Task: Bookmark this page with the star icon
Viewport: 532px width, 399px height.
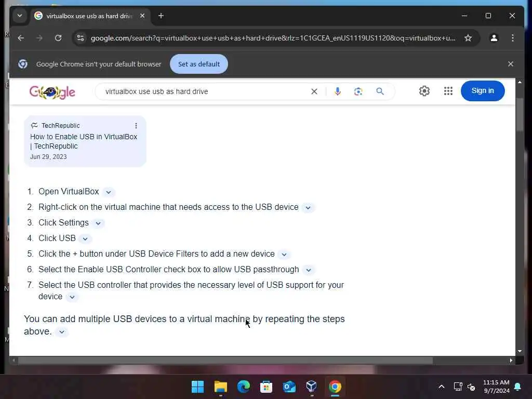Action: [x=468, y=38]
